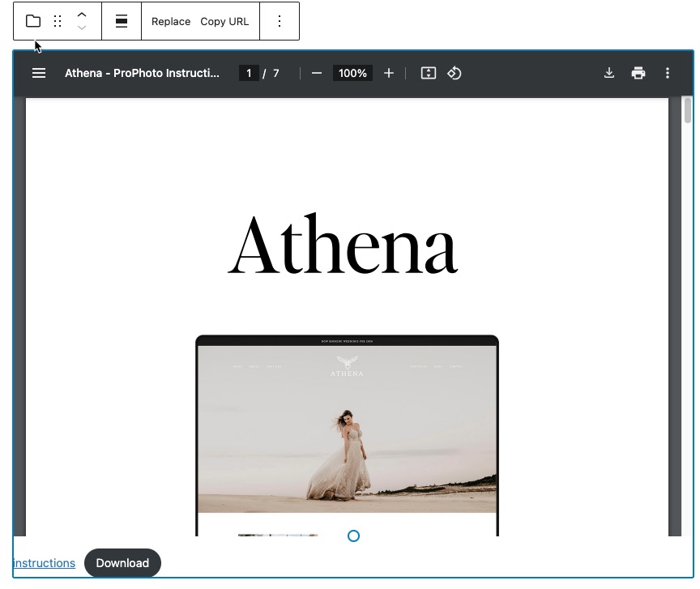
Task: Click the laptop mockup image in PDF
Action: click(x=347, y=435)
